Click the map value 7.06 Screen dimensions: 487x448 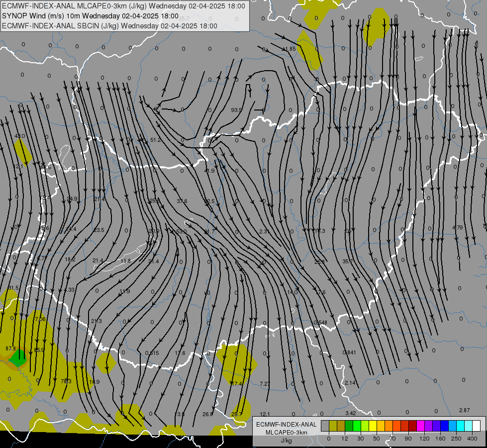pyautogui.click(x=40, y=319)
